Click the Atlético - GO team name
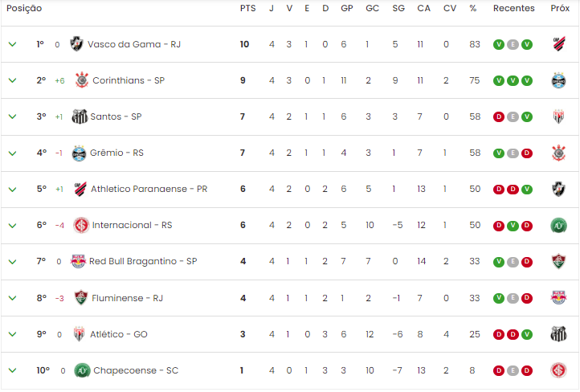580x392 pixels. pyautogui.click(x=119, y=334)
